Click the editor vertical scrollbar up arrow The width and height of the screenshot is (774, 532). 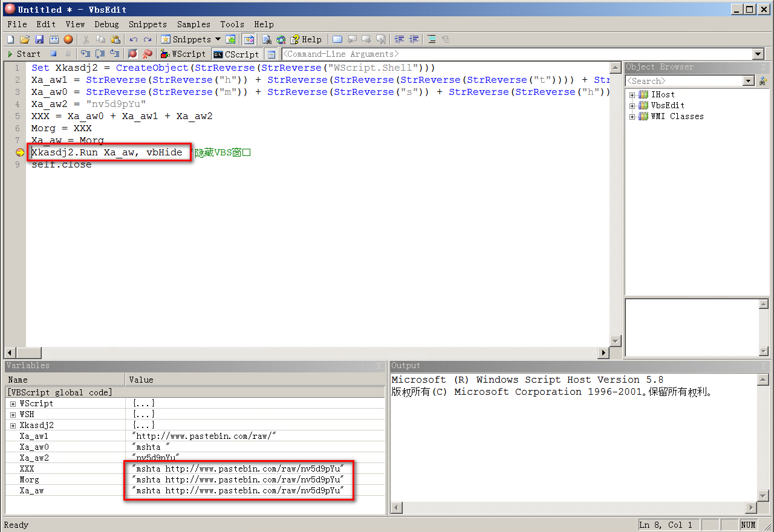click(x=616, y=67)
